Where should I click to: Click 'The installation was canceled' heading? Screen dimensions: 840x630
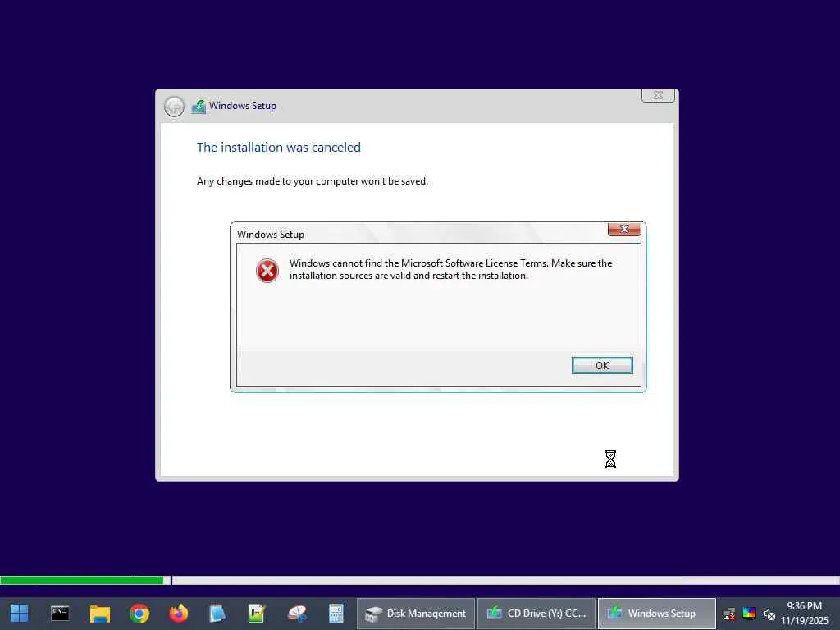pyautogui.click(x=279, y=148)
